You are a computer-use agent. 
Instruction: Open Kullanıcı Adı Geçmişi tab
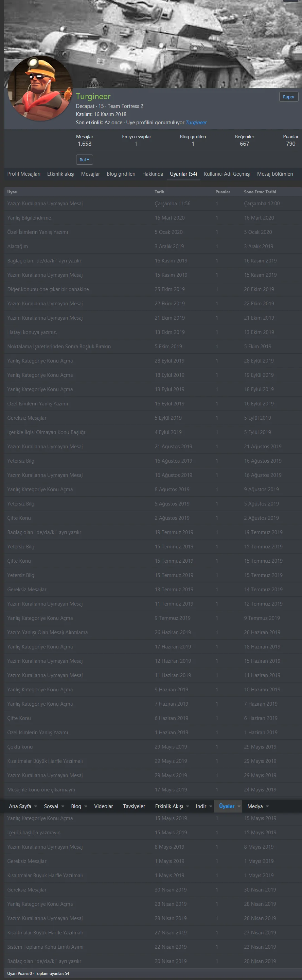[x=227, y=174]
